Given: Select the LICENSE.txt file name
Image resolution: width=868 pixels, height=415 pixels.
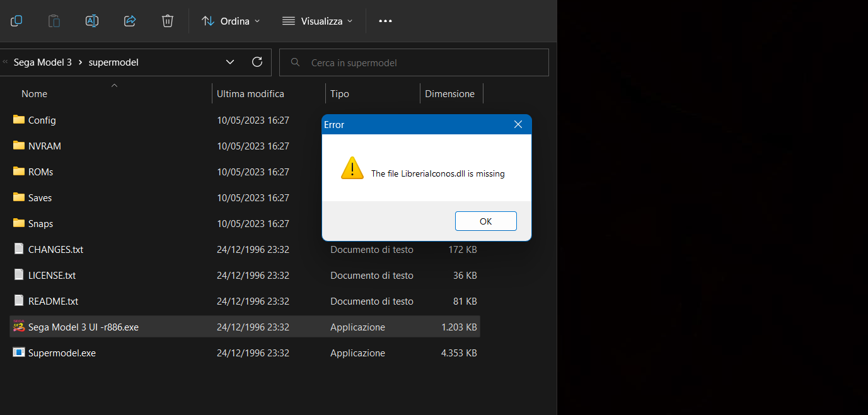Looking at the screenshot, I should pyautogui.click(x=52, y=275).
